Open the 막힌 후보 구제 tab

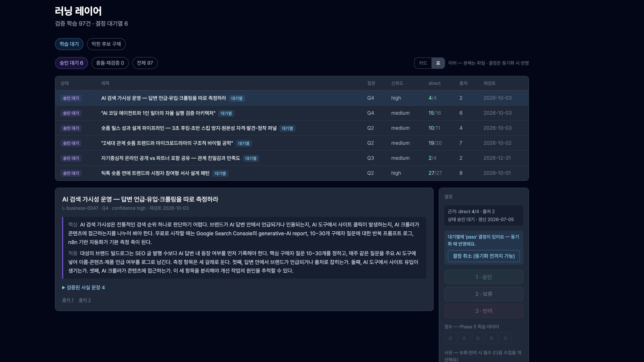click(106, 44)
